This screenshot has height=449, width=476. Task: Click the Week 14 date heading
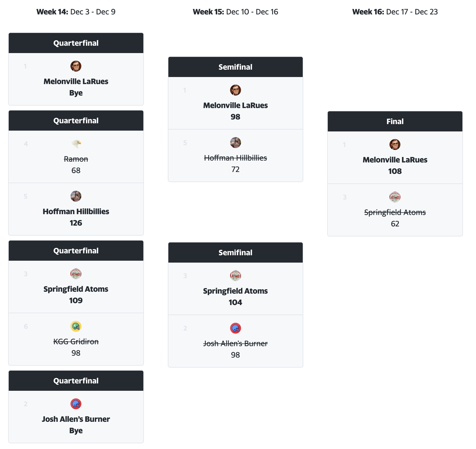(x=76, y=12)
